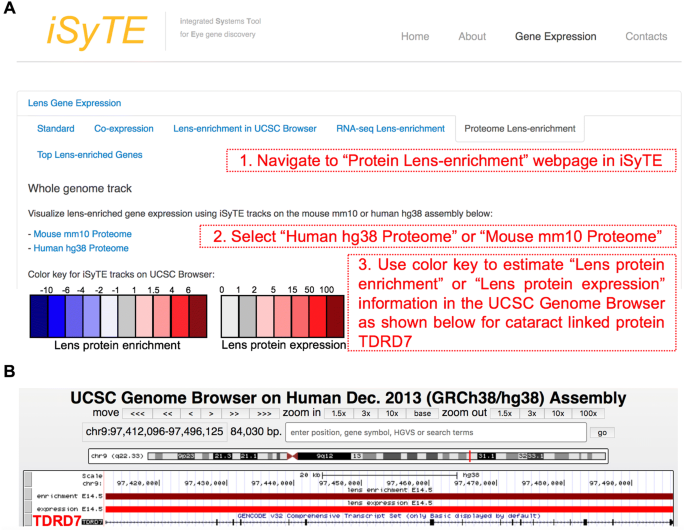Click the darkest red 100 expression swatch
This screenshot has width=685, height=531.
pyautogui.click(x=335, y=316)
